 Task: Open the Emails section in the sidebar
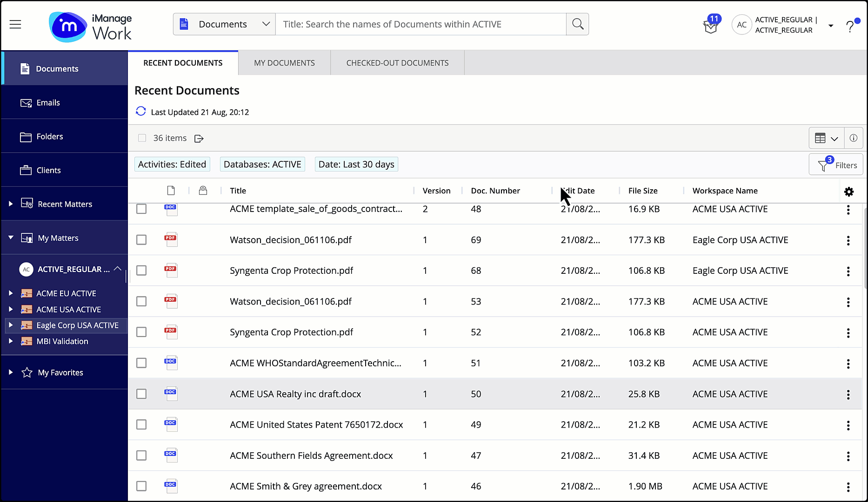[x=48, y=102]
